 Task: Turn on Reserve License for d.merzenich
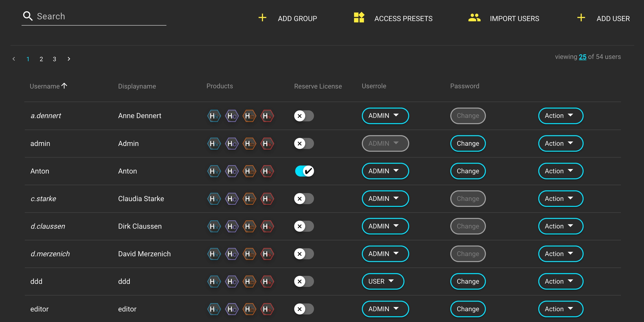[304, 254]
